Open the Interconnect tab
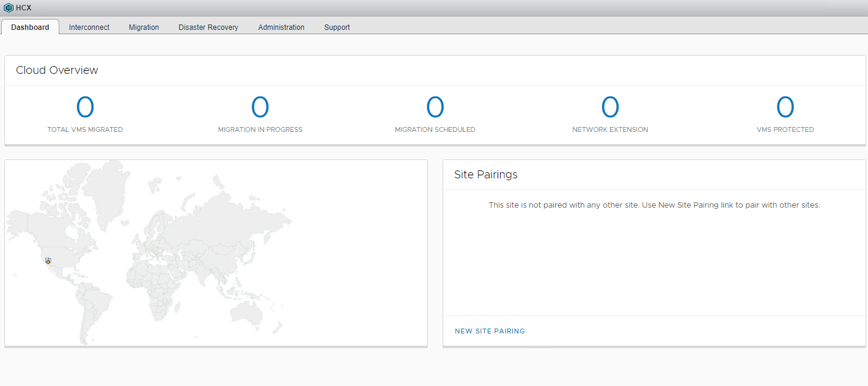The height and width of the screenshot is (386, 868). pyautogui.click(x=89, y=27)
